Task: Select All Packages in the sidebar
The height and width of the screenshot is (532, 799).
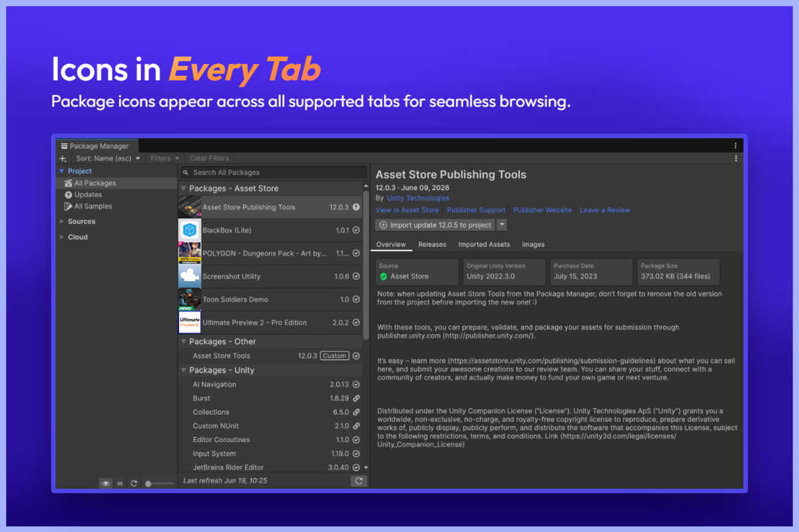Action: (x=117, y=183)
